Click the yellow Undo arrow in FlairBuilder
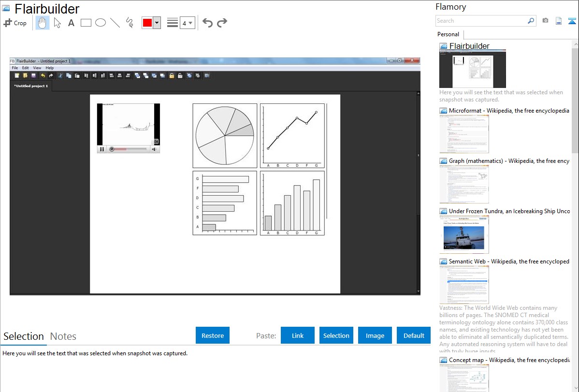Screen dimensions: 579x392 pyautogui.click(x=43, y=76)
